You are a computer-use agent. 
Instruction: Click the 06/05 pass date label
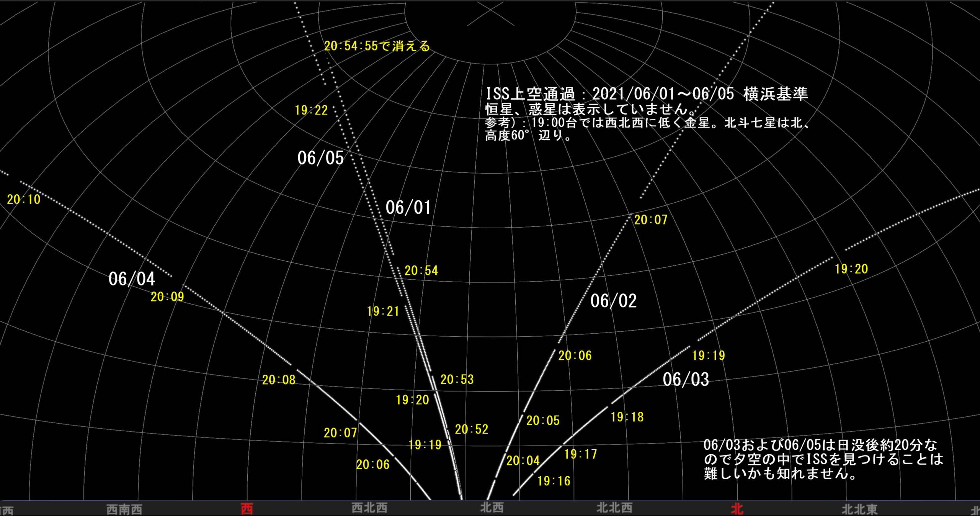(320, 158)
